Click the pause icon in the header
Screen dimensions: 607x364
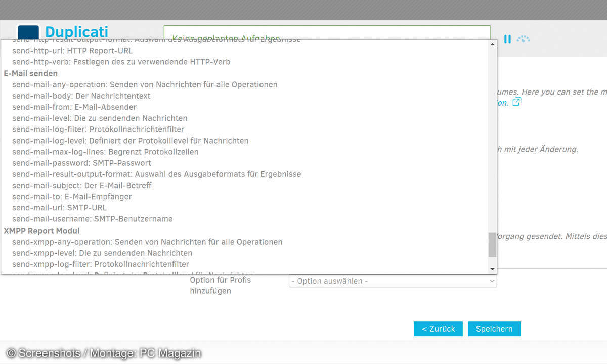(x=507, y=39)
